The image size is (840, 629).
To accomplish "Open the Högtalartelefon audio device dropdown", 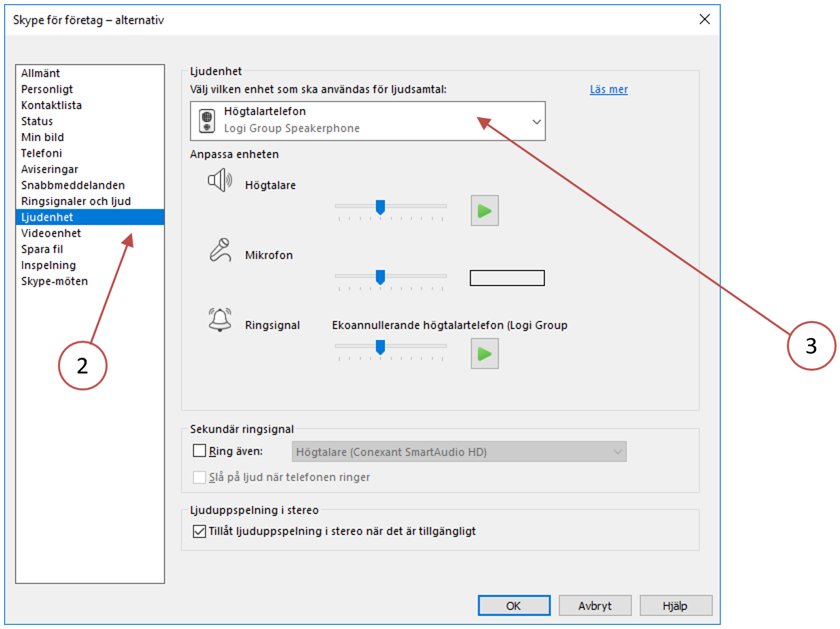I will coord(368,121).
